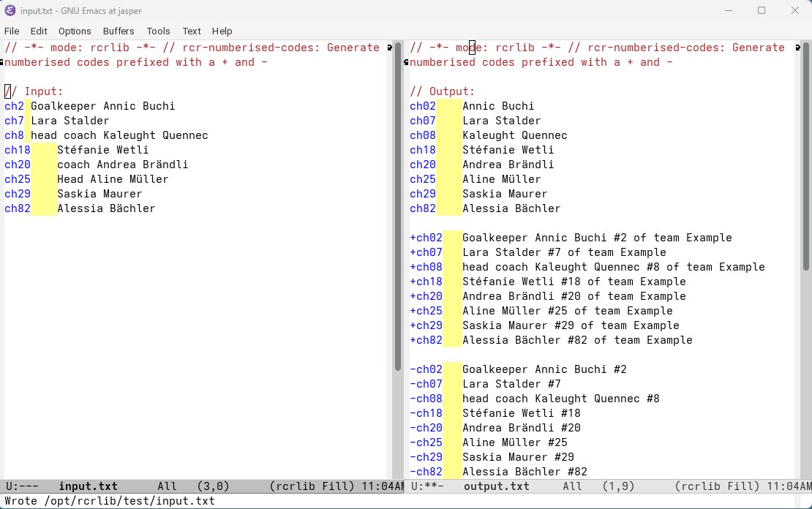
Task: Click '-ch82' code in output pane
Action: coord(426,472)
